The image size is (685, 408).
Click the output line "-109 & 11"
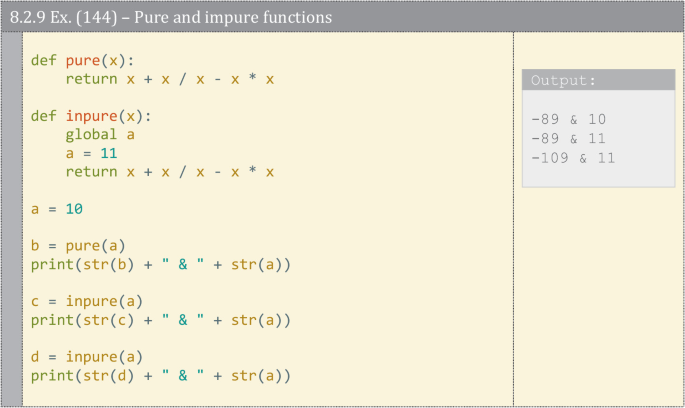coord(573,158)
